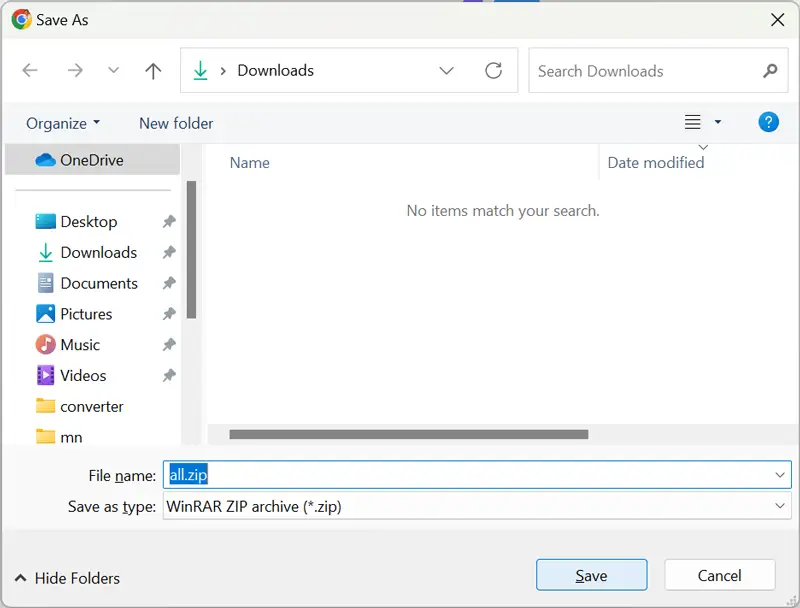Collapse the pane with Hide Folders
Image resolution: width=800 pixels, height=608 pixels.
(67, 578)
